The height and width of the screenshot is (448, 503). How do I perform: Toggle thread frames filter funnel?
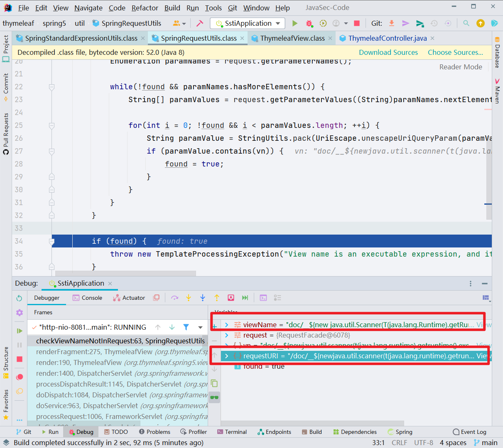tap(186, 327)
